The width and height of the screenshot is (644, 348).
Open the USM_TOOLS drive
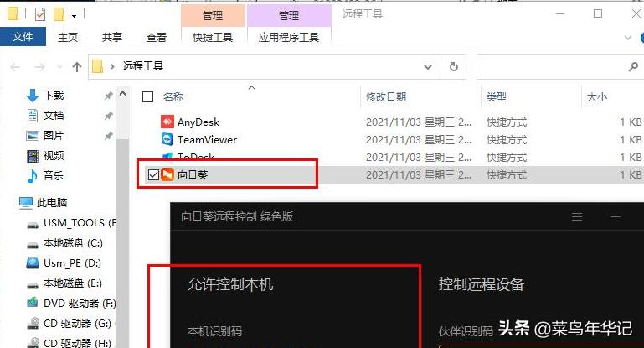coord(80,223)
